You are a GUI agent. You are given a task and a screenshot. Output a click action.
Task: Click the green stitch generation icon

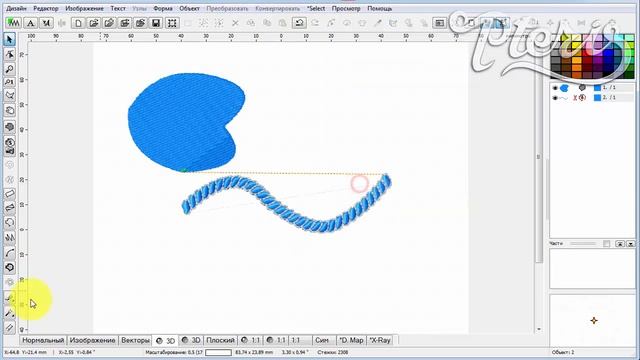tap(14, 22)
